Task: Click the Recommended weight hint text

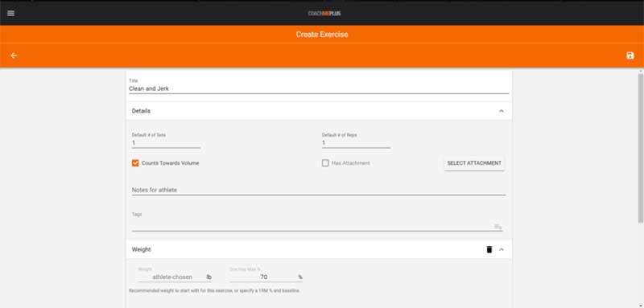Action: (214, 291)
